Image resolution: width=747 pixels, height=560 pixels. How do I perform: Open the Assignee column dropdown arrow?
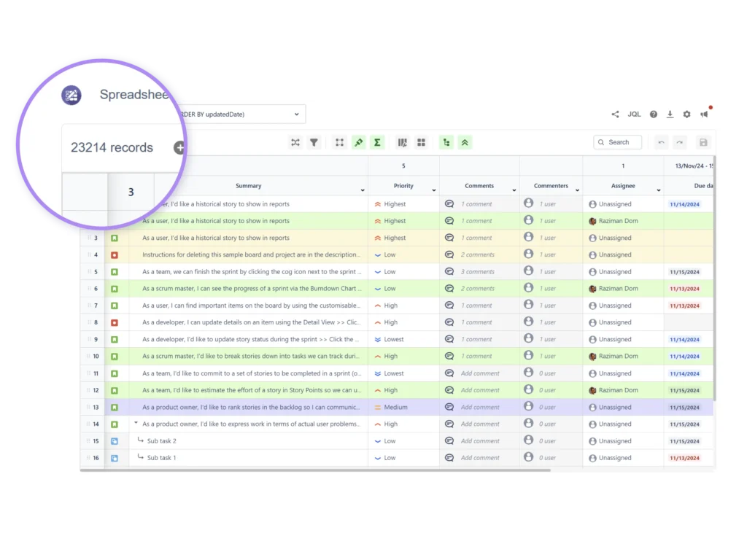pyautogui.click(x=659, y=190)
